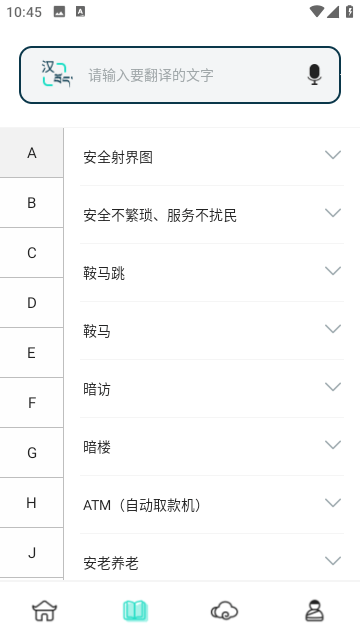Expand the ATM（自动取款机）entry chevron

click(x=333, y=502)
